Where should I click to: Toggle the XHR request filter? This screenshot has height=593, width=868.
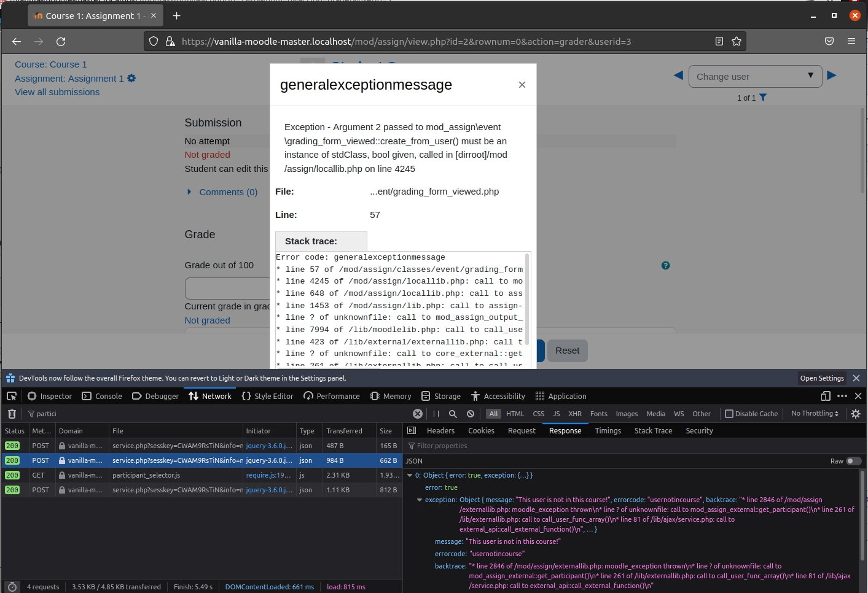pos(575,414)
